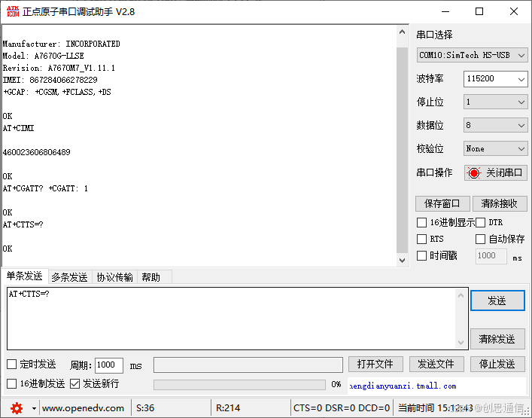Click the 保存窗口 button
The height and width of the screenshot is (418, 532).
tap(442, 203)
